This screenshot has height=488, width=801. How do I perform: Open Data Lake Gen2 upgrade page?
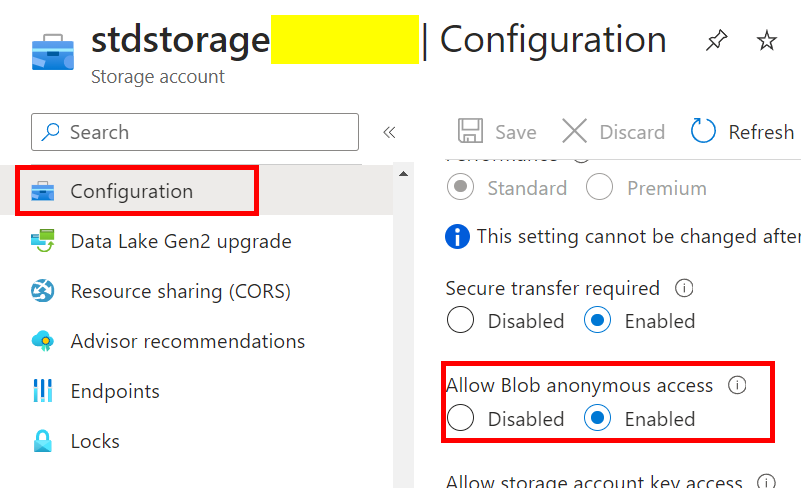tap(180, 241)
